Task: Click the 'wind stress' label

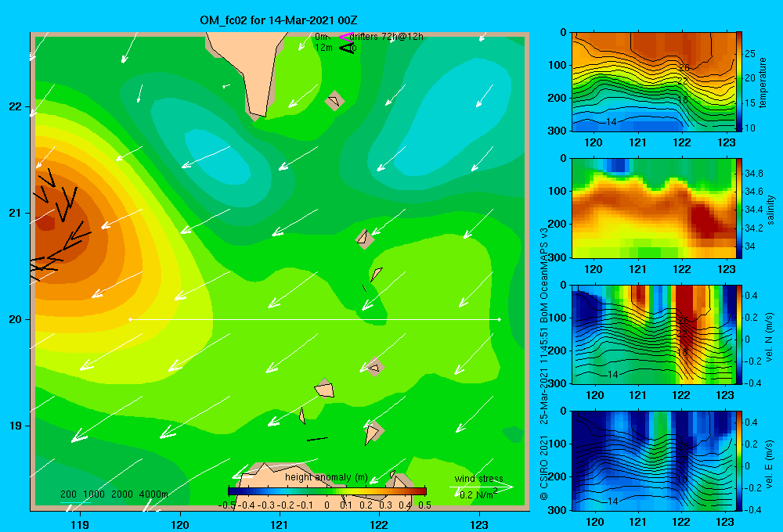Action: tap(479, 478)
